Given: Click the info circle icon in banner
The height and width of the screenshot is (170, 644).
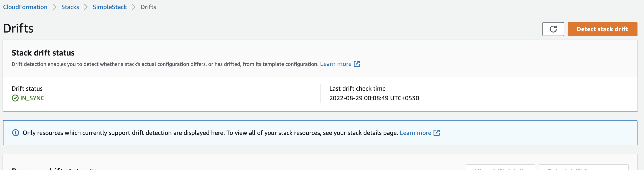Looking at the screenshot, I should 15,133.
